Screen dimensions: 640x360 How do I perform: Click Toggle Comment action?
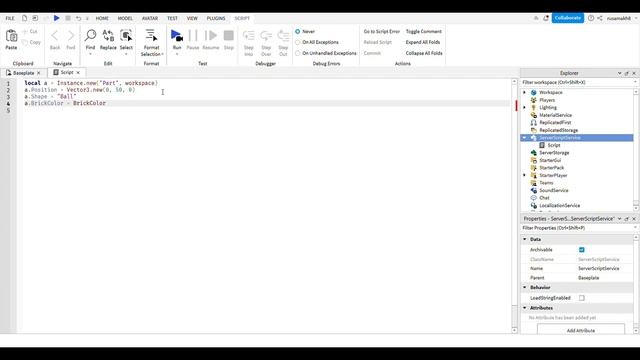pyautogui.click(x=424, y=31)
